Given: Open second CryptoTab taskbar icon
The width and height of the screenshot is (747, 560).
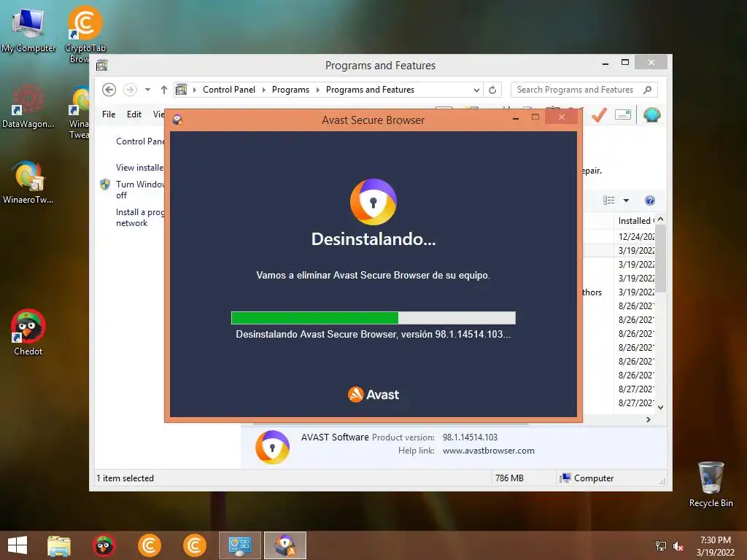Looking at the screenshot, I should pos(194,545).
